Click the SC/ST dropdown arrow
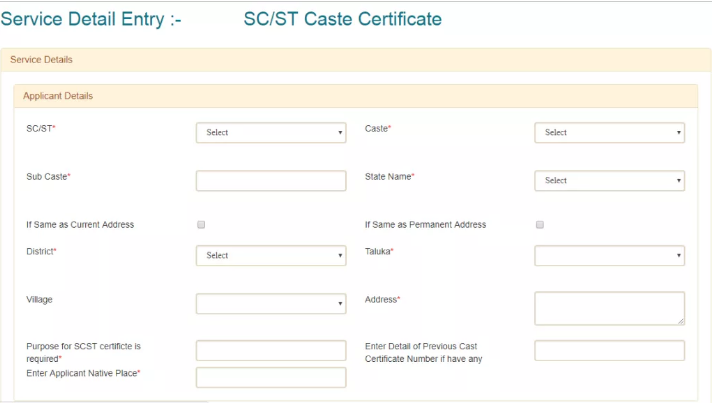712x405 pixels. click(340, 132)
